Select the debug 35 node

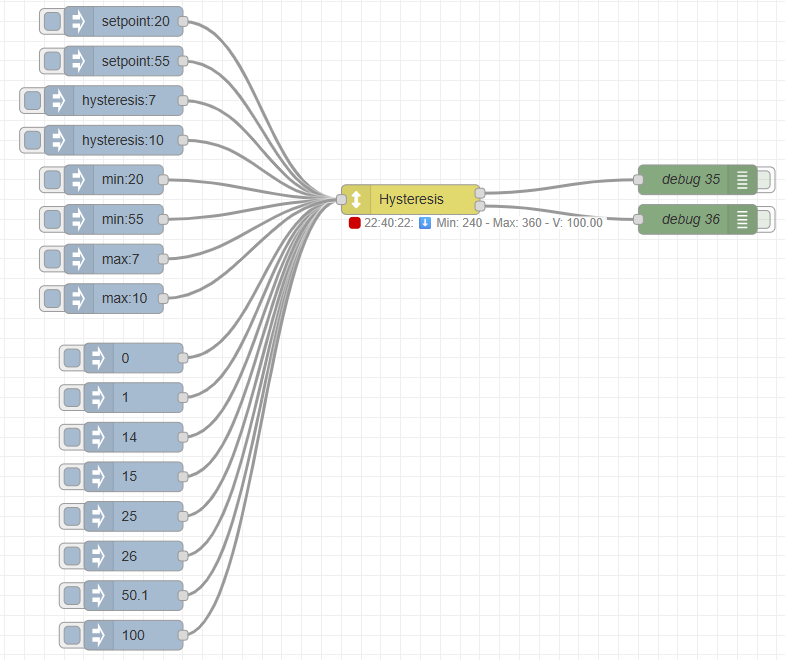(697, 179)
